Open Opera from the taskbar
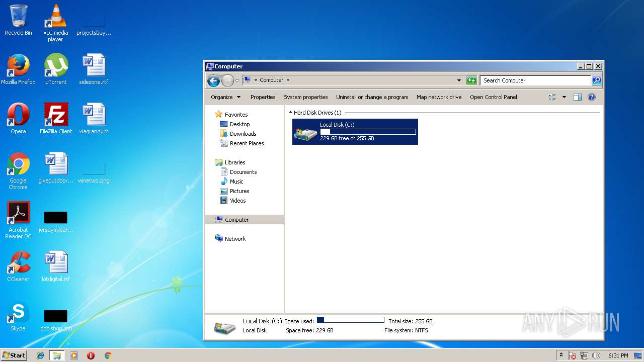This screenshot has height=362, width=644. (91, 355)
